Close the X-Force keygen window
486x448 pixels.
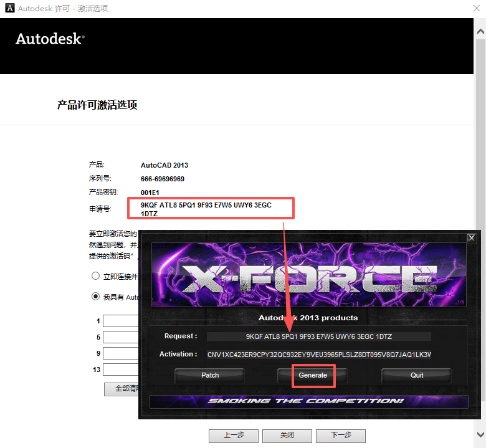click(472, 238)
